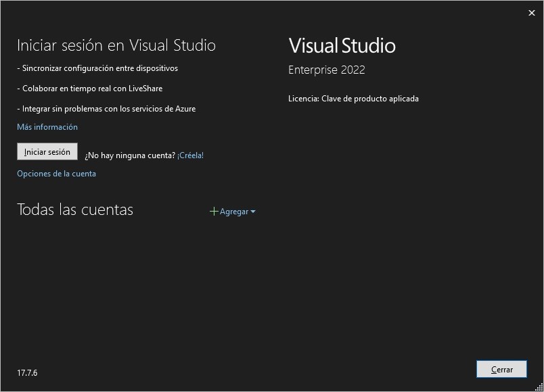The height and width of the screenshot is (392, 544).
Task: Click the empty accounts list under Todas las cuentas
Action: (x=135, y=284)
